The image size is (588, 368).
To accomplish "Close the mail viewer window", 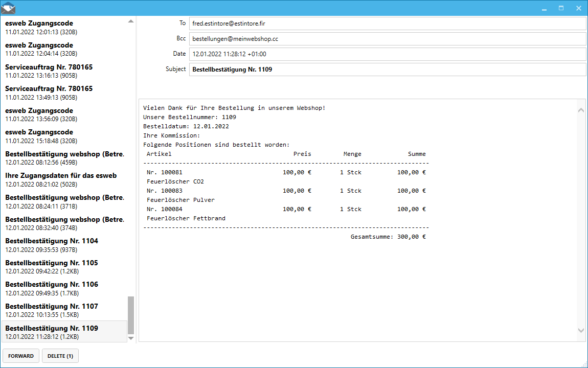I will tap(579, 8).
